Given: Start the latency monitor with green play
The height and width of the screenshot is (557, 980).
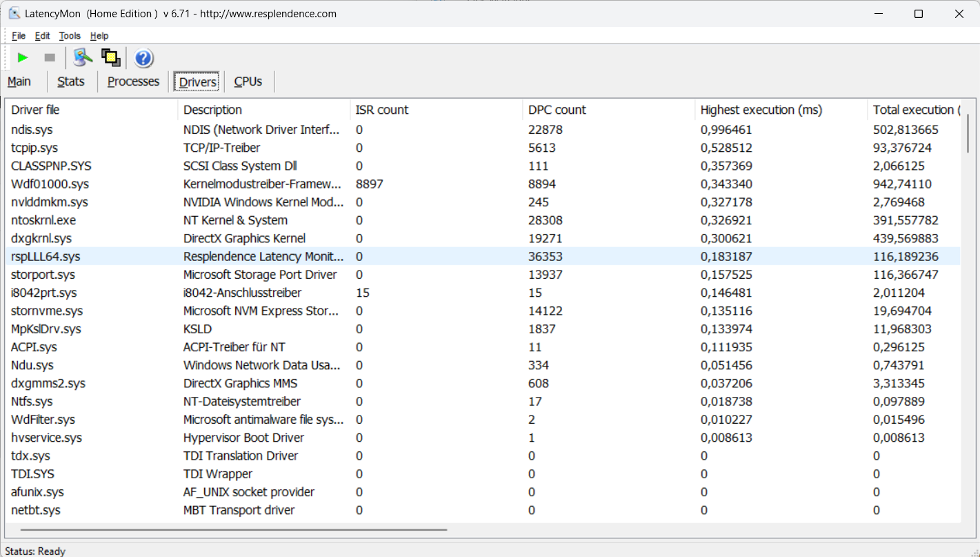Looking at the screenshot, I should (x=23, y=58).
